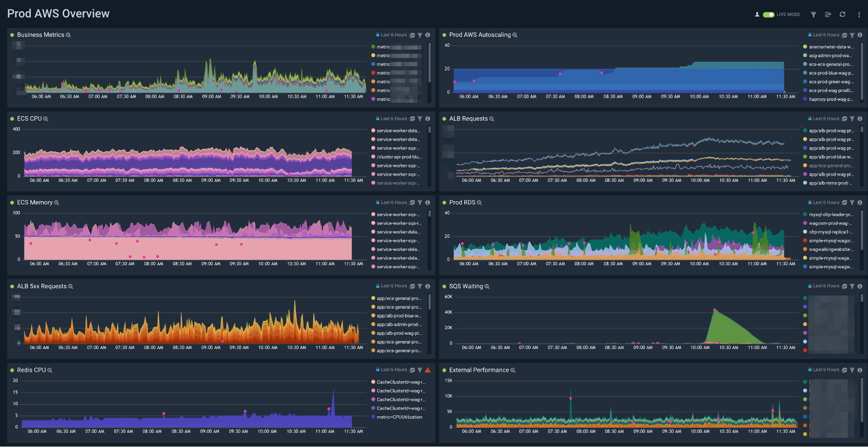Toggle metric=CPUUtilization series in Redis CPU legend
Image resolution: width=868 pixels, height=447 pixels.
click(399, 417)
